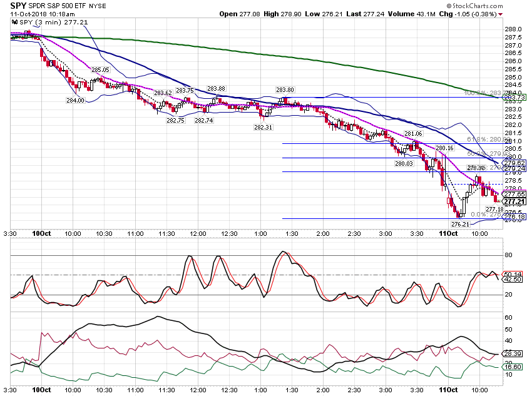Image resolution: width=532 pixels, height=396 pixels.
Task: Click the 283.80 peak price label
Action: point(285,90)
